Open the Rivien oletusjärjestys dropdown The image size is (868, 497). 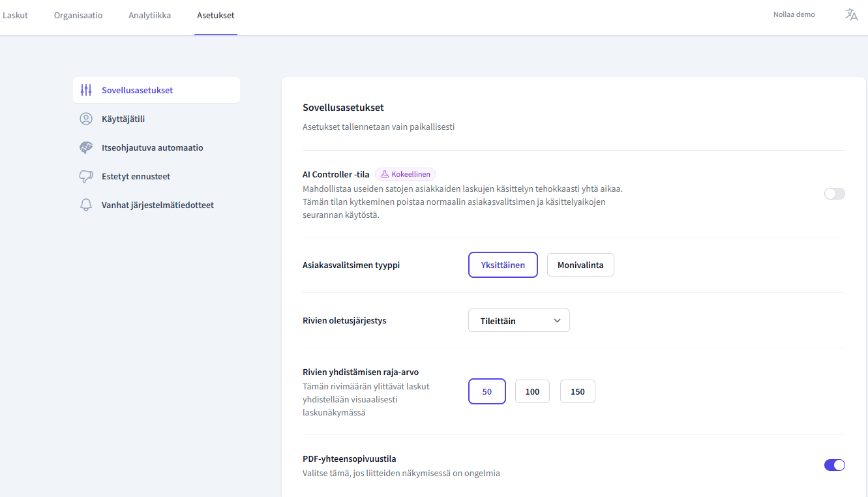[518, 320]
